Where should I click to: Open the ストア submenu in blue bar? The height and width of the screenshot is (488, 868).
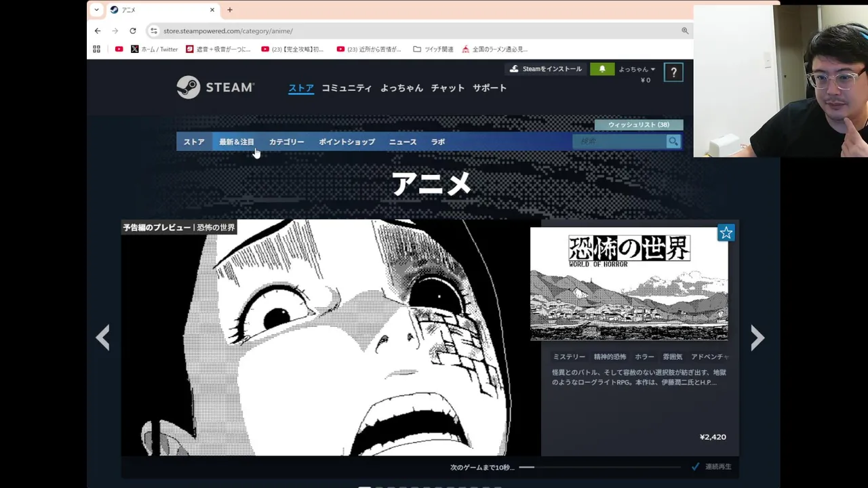tap(194, 142)
